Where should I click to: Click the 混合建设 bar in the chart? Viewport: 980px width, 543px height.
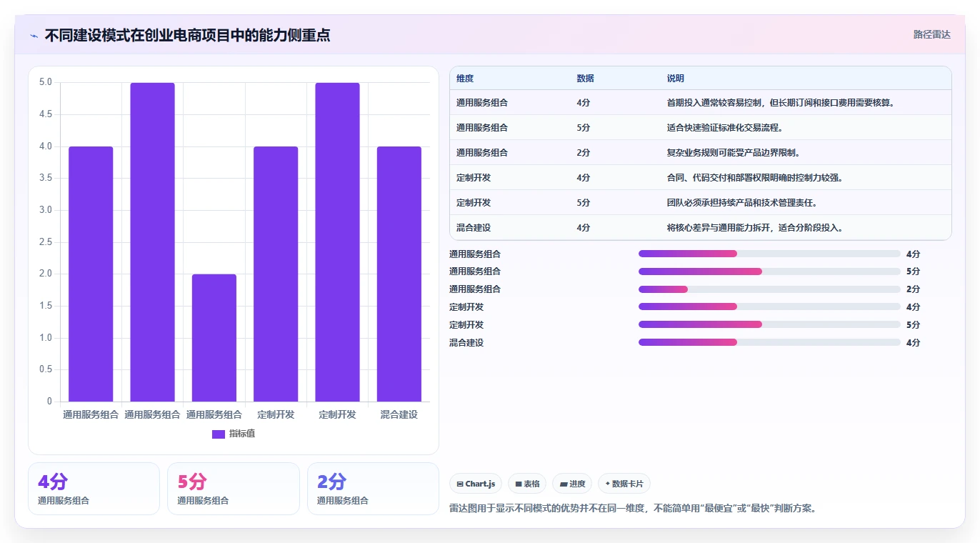click(399, 274)
